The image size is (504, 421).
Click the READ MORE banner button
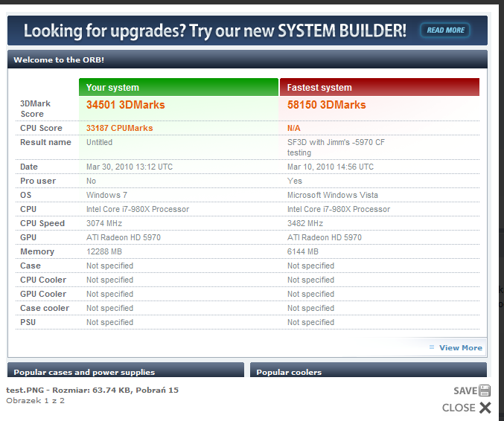click(445, 30)
